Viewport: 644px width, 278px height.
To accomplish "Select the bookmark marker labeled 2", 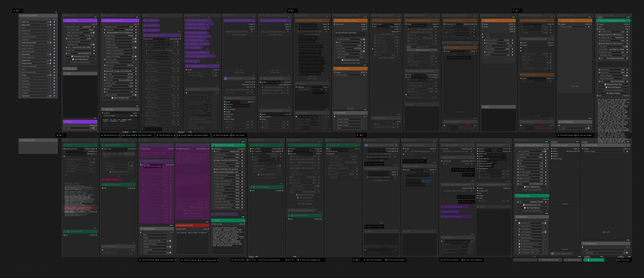I will [x=361, y=135].
